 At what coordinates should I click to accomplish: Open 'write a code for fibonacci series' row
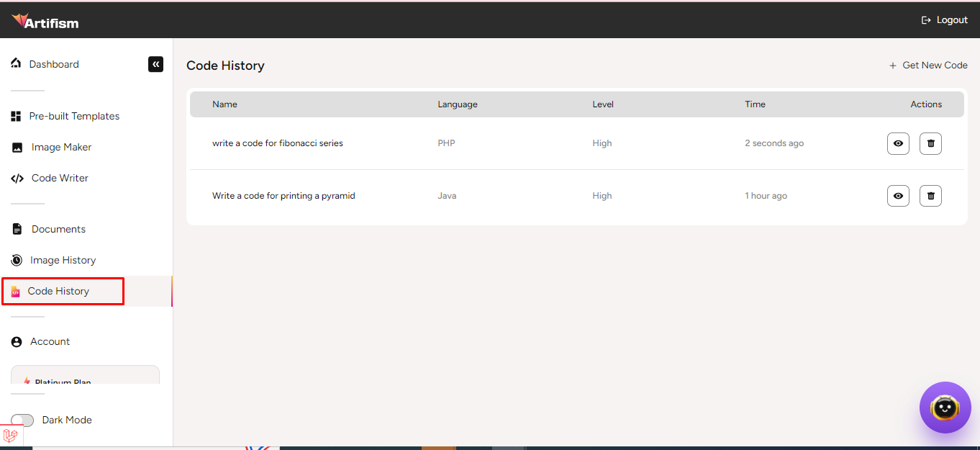tap(278, 143)
